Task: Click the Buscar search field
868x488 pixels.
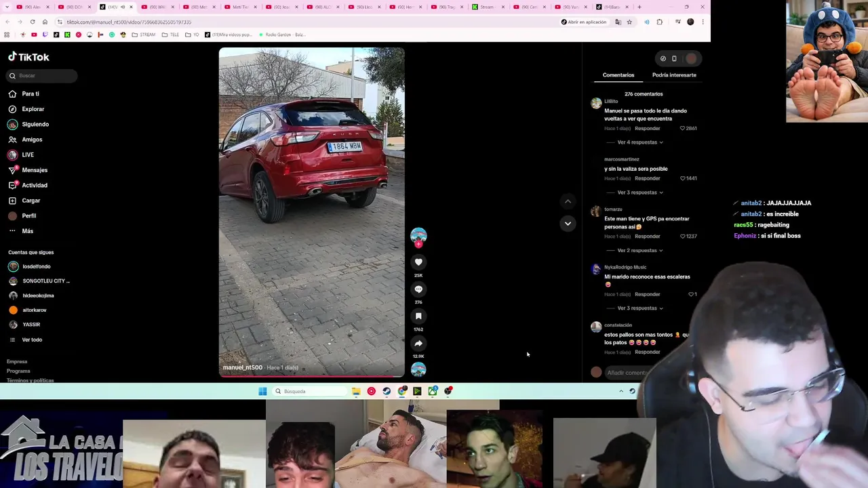Action: click(43, 75)
